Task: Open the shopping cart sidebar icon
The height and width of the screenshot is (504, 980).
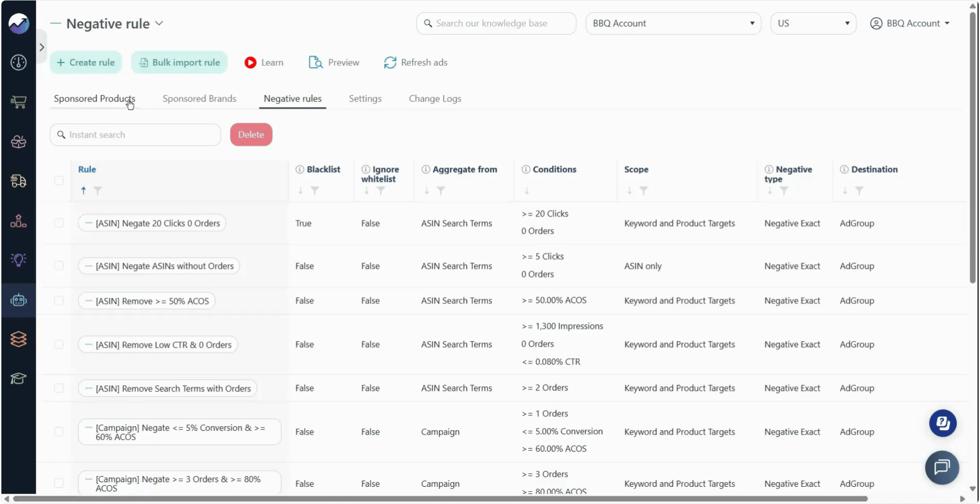Action: click(19, 102)
